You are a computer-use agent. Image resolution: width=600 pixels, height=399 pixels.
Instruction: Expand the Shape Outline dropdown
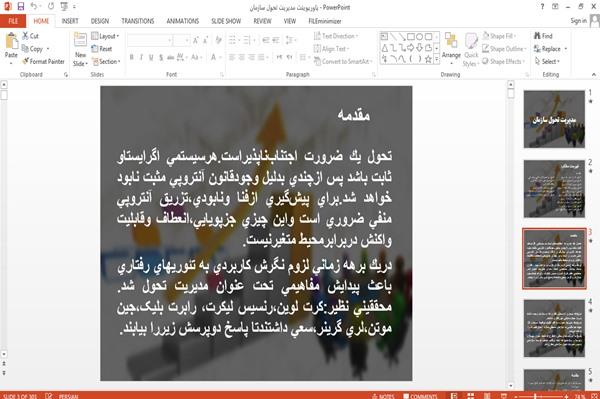[x=504, y=49]
